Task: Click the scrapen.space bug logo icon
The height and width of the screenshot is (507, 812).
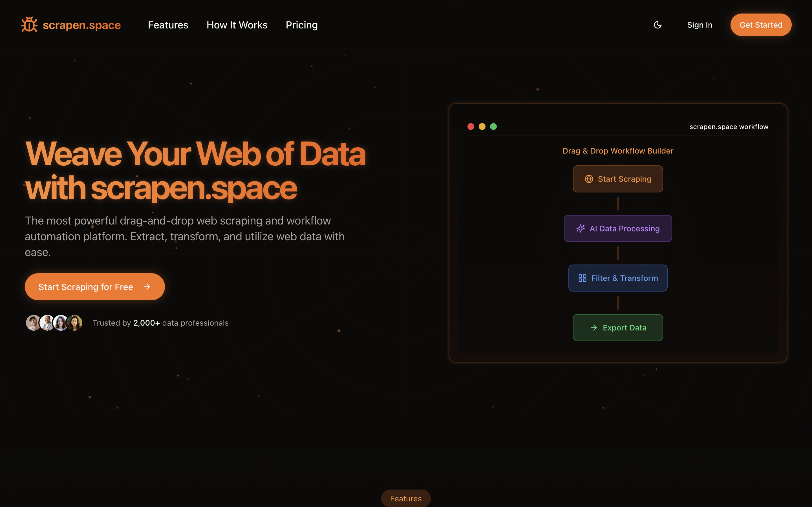Action: coord(29,25)
